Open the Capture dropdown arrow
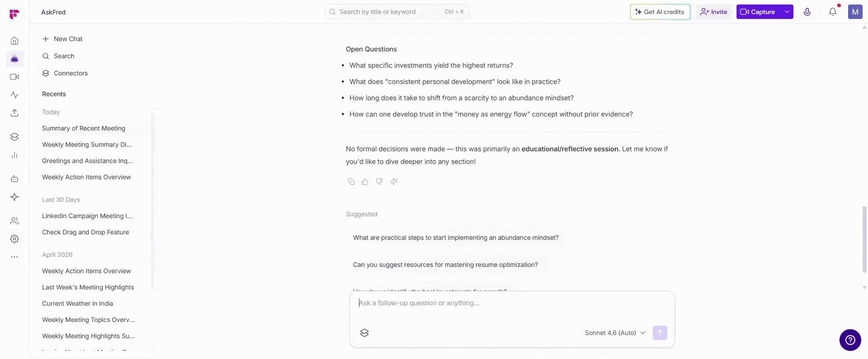 point(787,12)
